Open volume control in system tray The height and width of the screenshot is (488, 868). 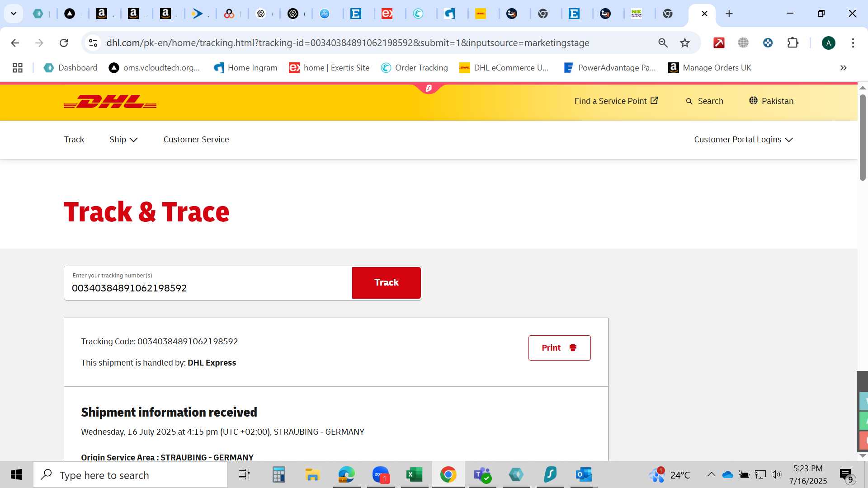pos(776,474)
